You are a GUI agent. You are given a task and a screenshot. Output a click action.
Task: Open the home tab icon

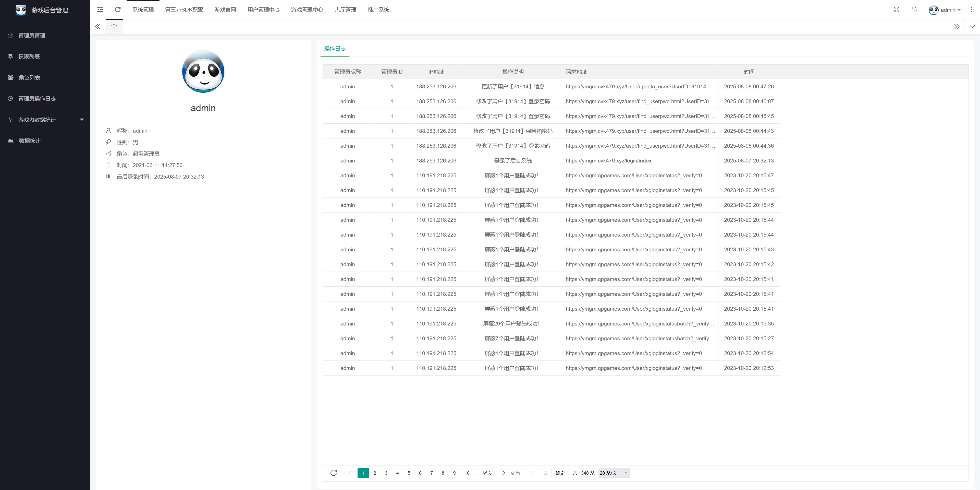(x=114, y=27)
